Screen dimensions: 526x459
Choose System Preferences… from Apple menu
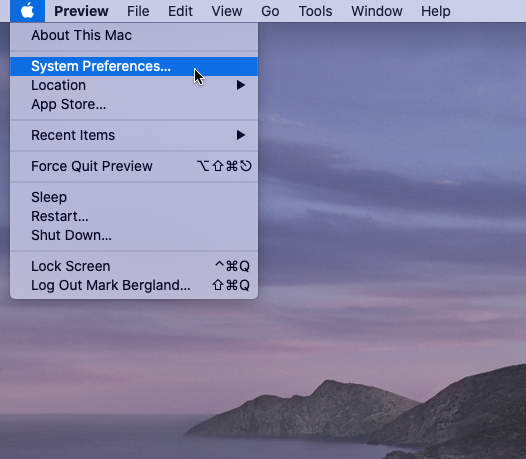click(x=134, y=66)
